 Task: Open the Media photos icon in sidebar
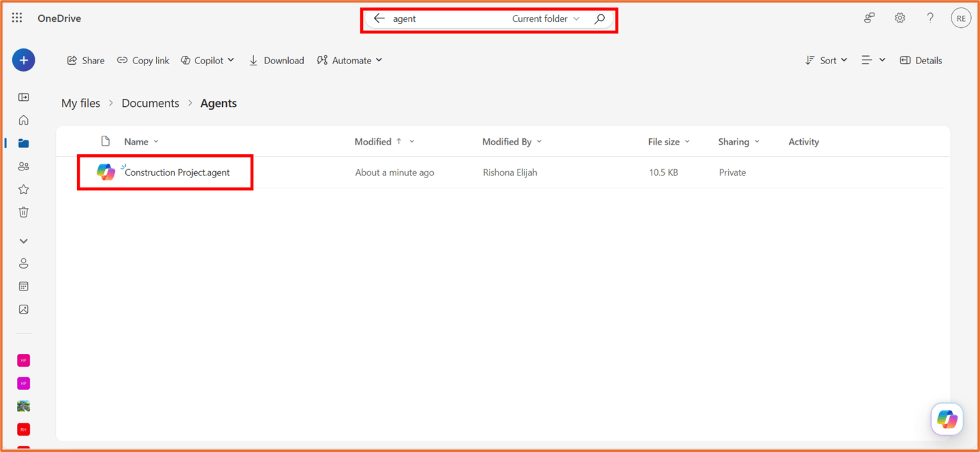pos(24,310)
